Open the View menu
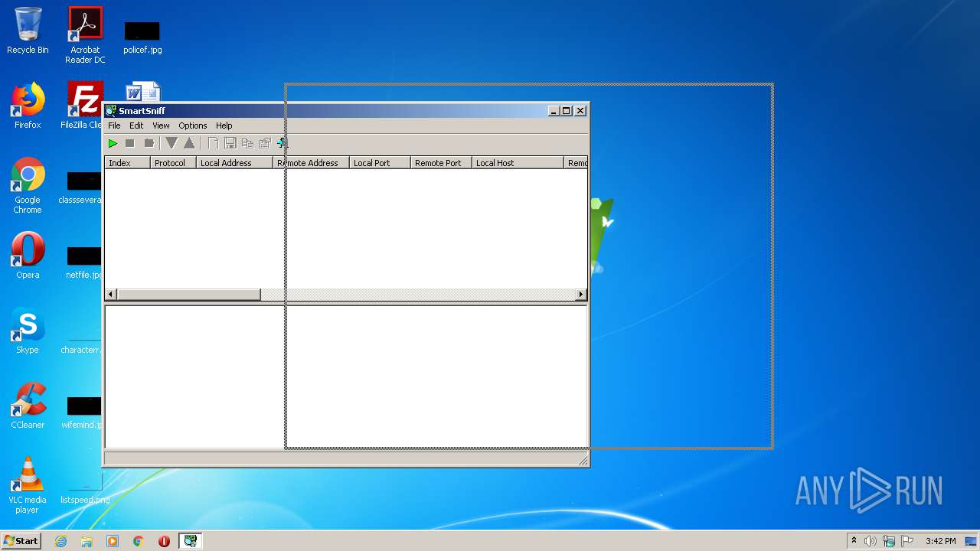The width and height of the screenshot is (980, 551). 161,126
